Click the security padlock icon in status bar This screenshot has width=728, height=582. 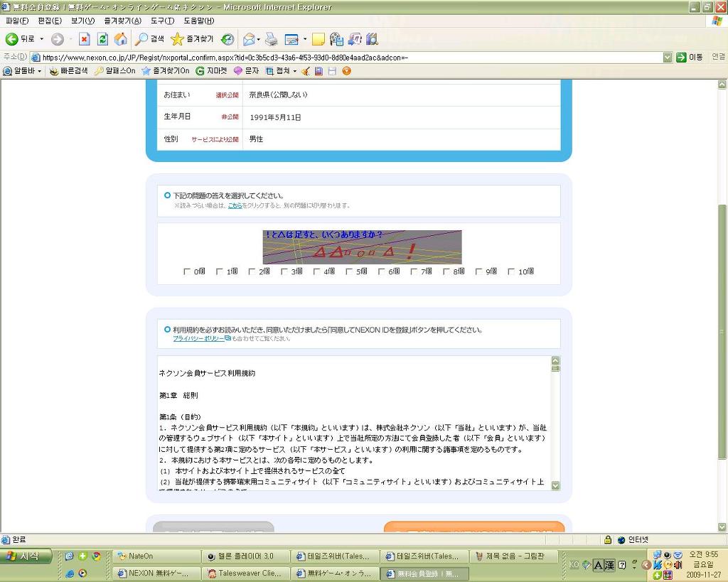pos(608,539)
